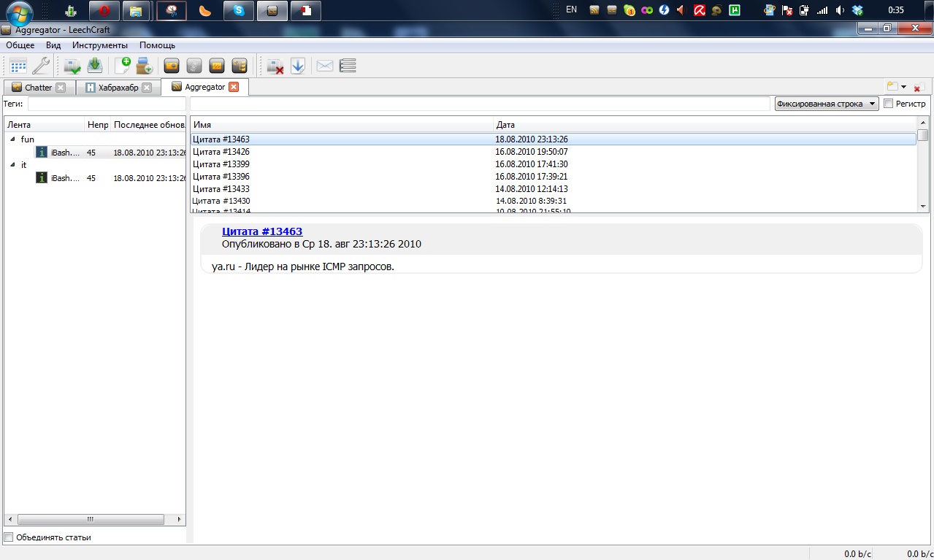
Task: Open the Фиксированная строка filter type dropdown
Action: (827, 104)
